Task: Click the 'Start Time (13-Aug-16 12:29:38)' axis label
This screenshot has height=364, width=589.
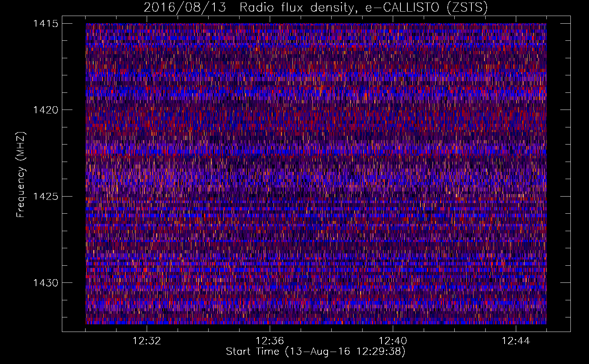Action: point(316,352)
